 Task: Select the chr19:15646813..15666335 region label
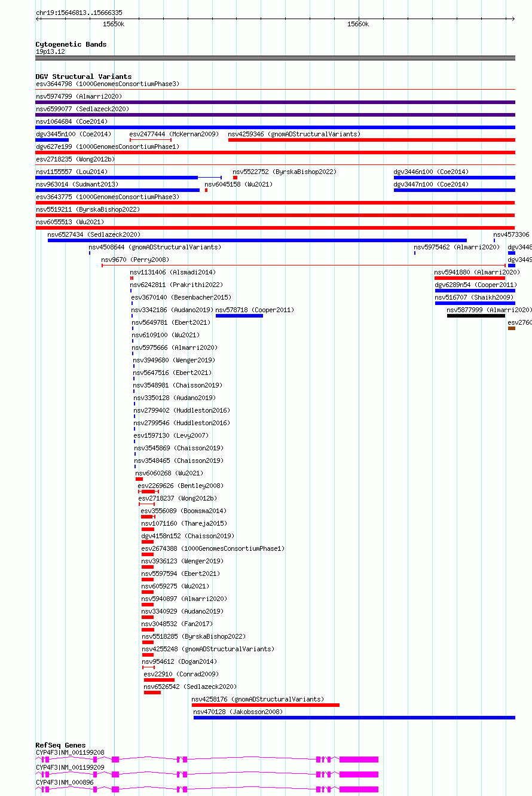(x=79, y=13)
